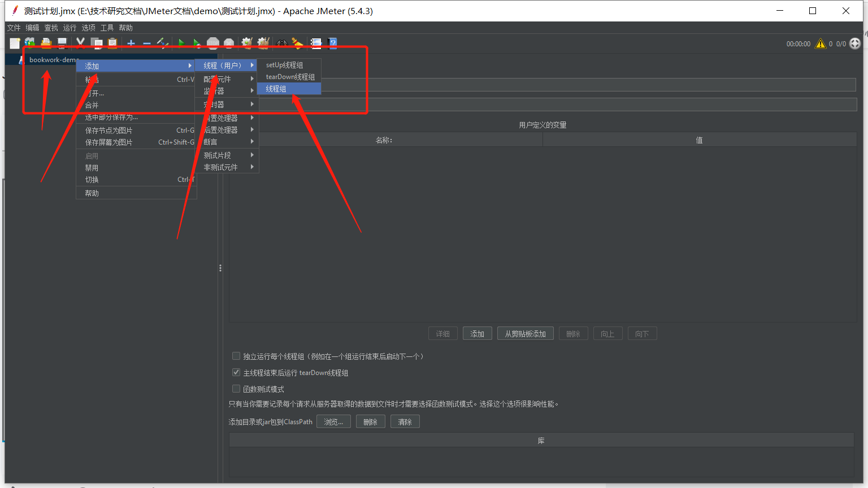Open the 运行 menu
The width and height of the screenshot is (868, 488).
tap(70, 28)
